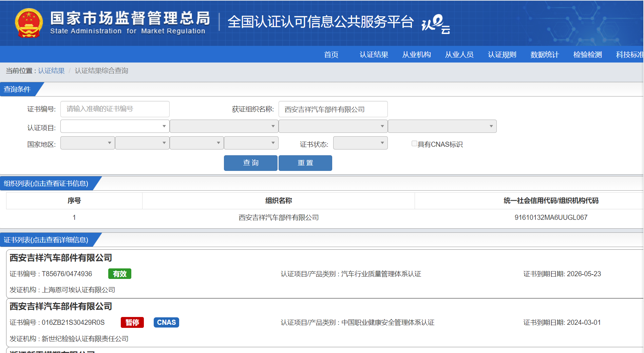Click the 组织名称 column header

279,201
